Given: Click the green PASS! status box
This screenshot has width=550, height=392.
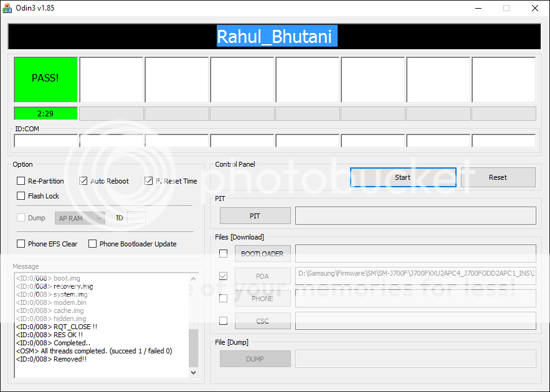Looking at the screenshot, I should [x=45, y=80].
